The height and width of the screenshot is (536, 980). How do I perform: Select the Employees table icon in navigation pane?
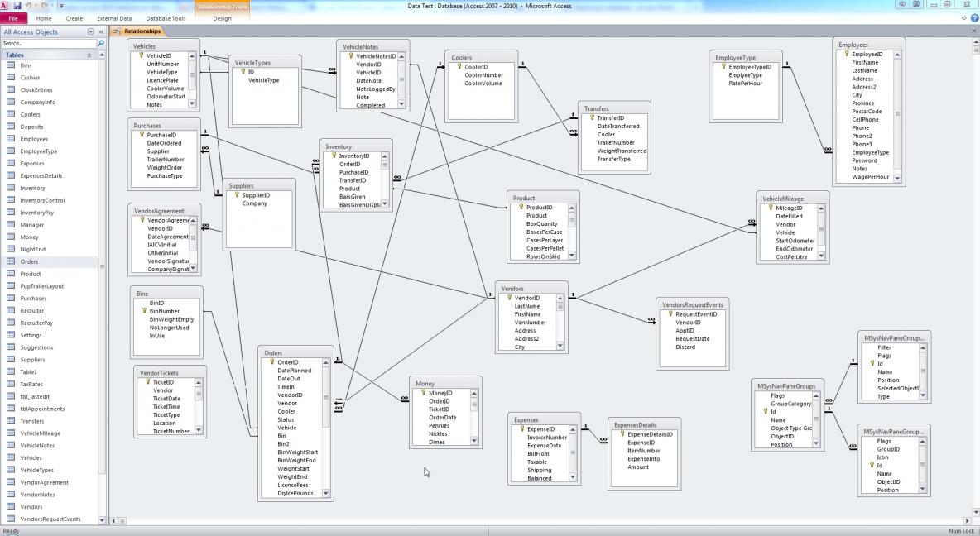click(x=11, y=139)
